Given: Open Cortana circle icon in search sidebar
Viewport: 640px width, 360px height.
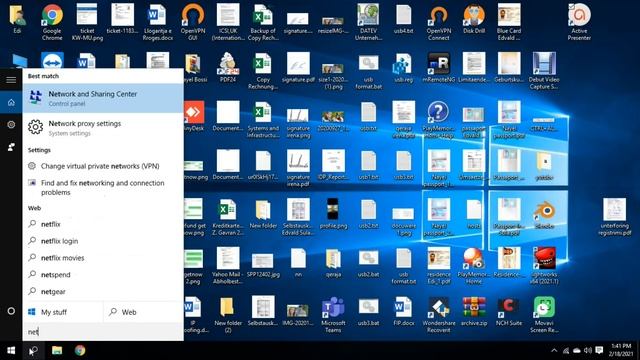Looking at the screenshot, I should click(x=11, y=311).
